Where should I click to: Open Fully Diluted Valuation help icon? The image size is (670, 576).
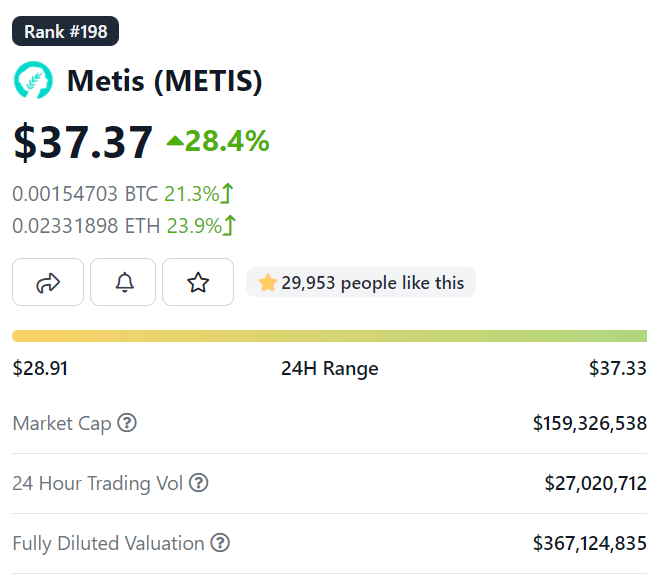coord(220,543)
